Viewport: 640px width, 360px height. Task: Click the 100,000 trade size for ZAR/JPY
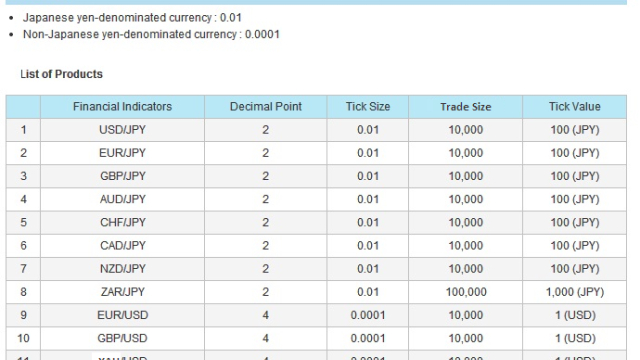(x=466, y=292)
